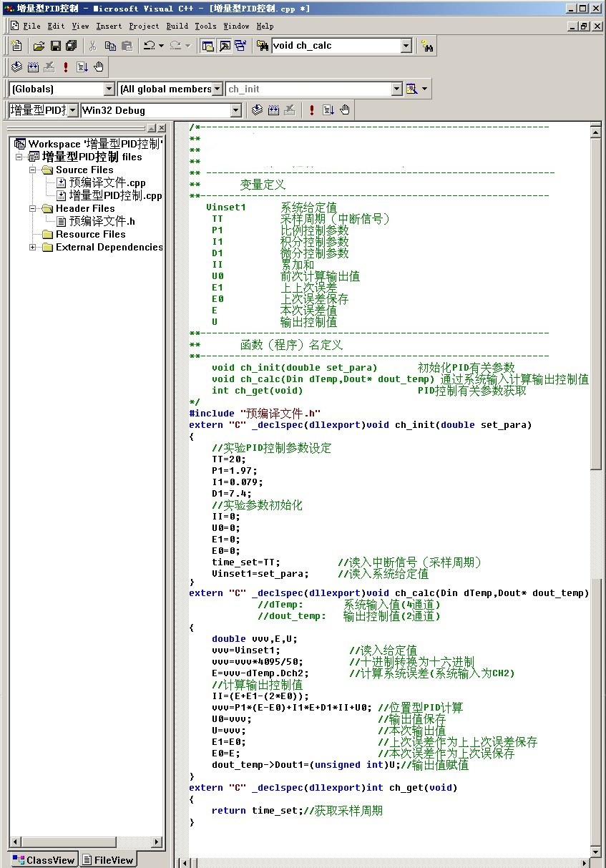Collapse the Source Files folder
This screenshot has width=606, height=868.
[33, 170]
